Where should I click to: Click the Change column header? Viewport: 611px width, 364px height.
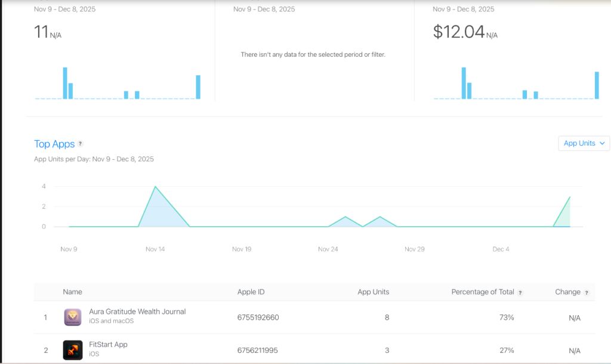(567, 292)
